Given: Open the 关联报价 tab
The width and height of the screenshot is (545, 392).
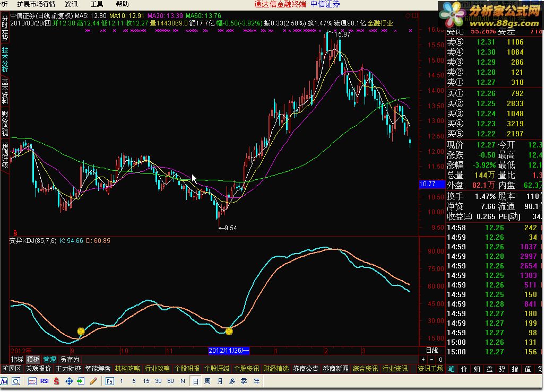Looking at the screenshot, I should coord(38,369).
